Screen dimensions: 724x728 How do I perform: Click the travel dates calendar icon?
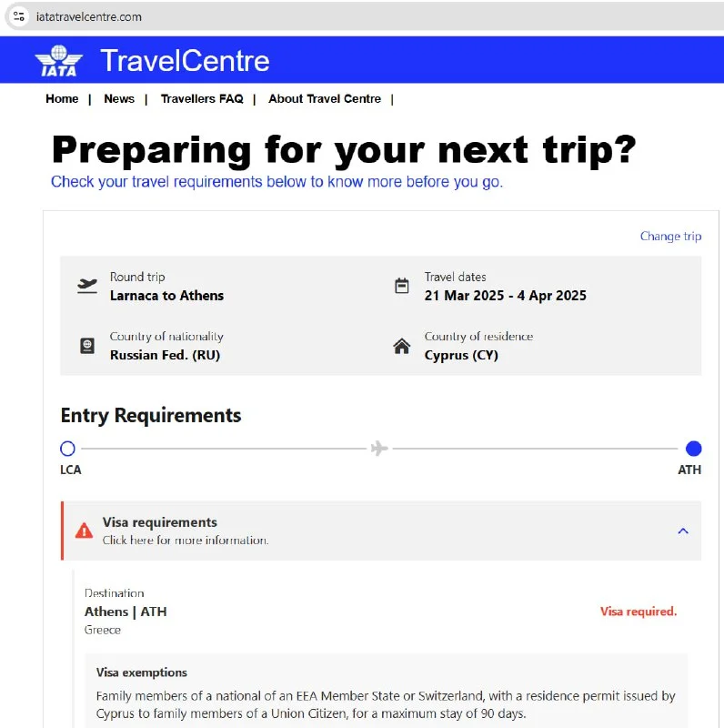402,286
